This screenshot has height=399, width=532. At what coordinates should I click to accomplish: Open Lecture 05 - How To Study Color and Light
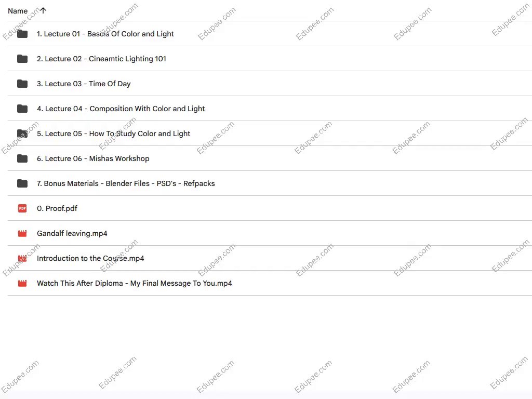113,134
